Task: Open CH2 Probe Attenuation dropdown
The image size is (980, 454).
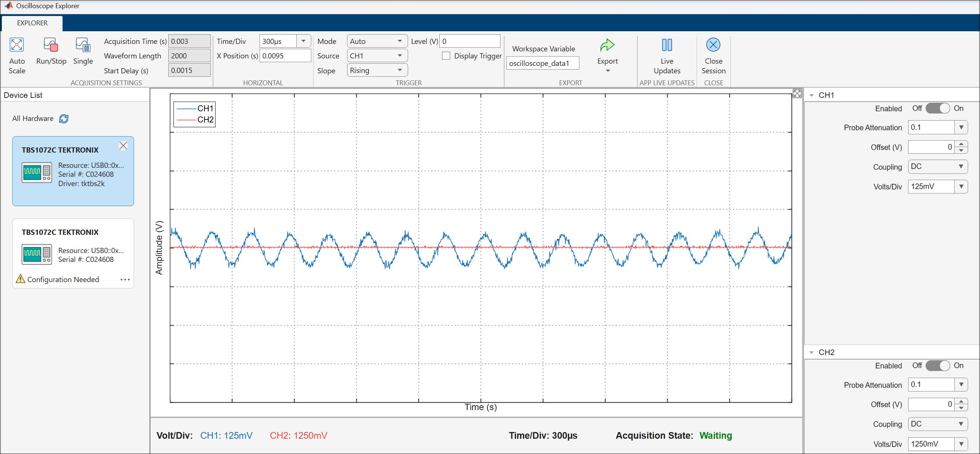Action: (x=961, y=384)
